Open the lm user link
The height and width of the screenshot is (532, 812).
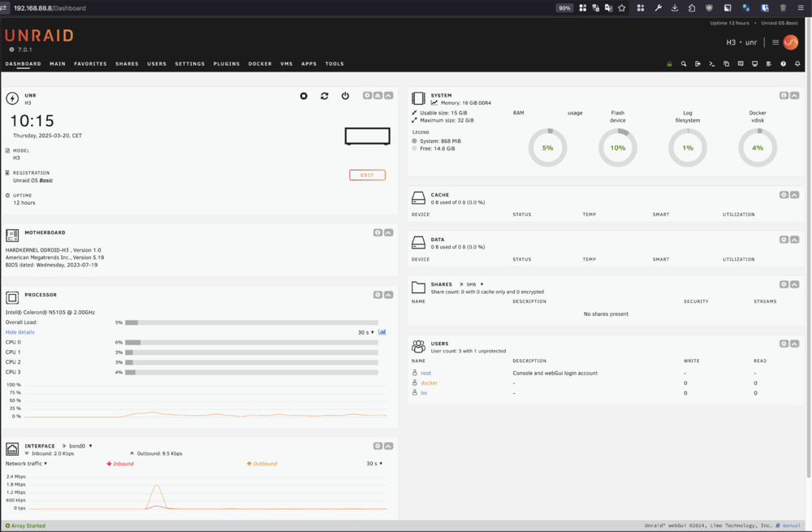[x=424, y=392]
